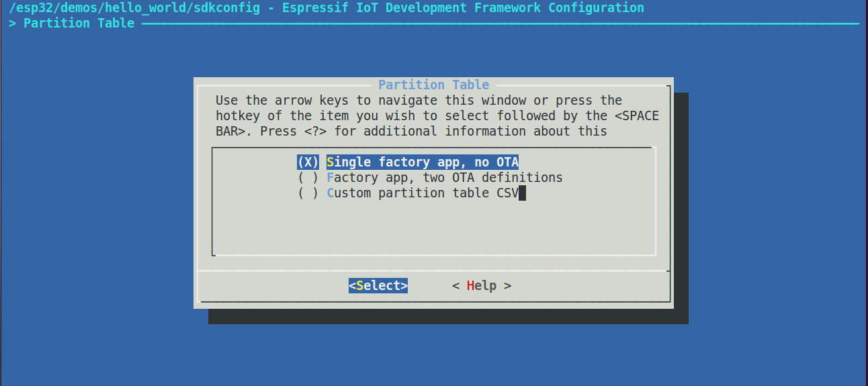Viewport: 868px width, 386px height.
Task: Click the '> Partition Table' breadcrumb
Action: tap(72, 23)
